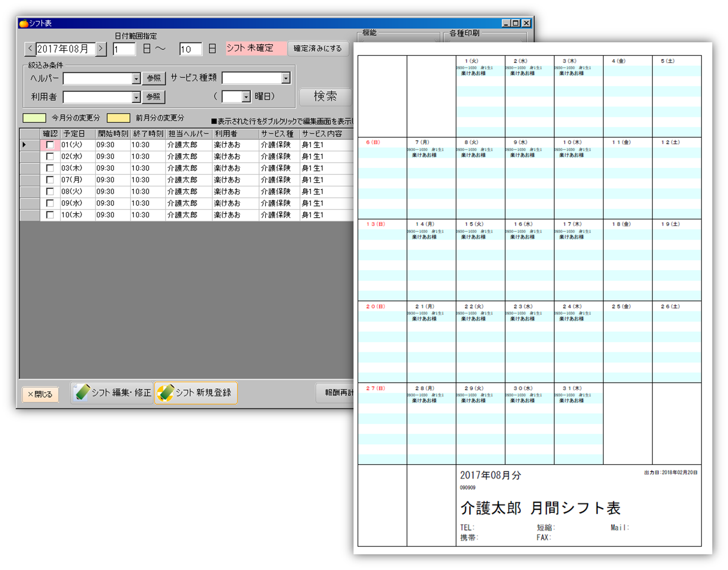Image resolution: width=728 pixels, height=570 pixels.
Task: Sort by the サービス種 column header
Action: pos(279,134)
